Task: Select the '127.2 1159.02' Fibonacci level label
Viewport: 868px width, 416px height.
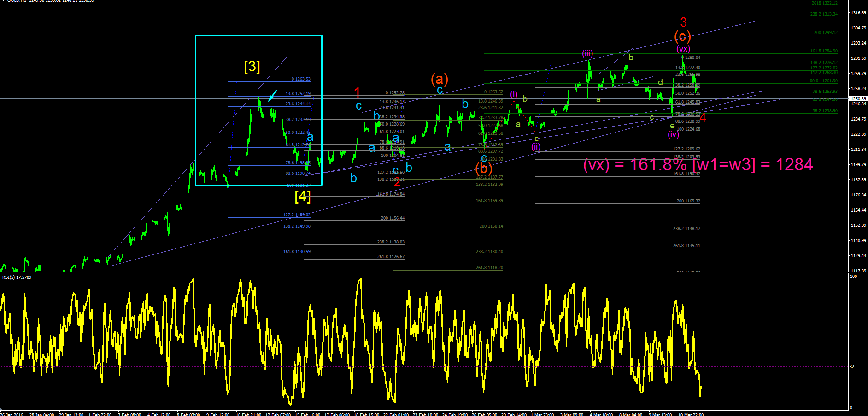Action: point(297,215)
